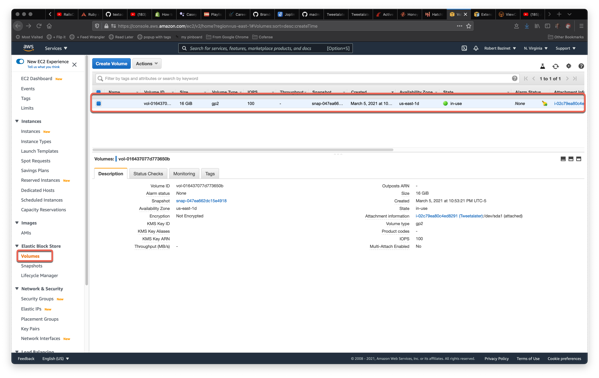Image resolution: width=599 pixels, height=378 pixels.
Task: Switch to the Description tab
Action: (x=110, y=174)
